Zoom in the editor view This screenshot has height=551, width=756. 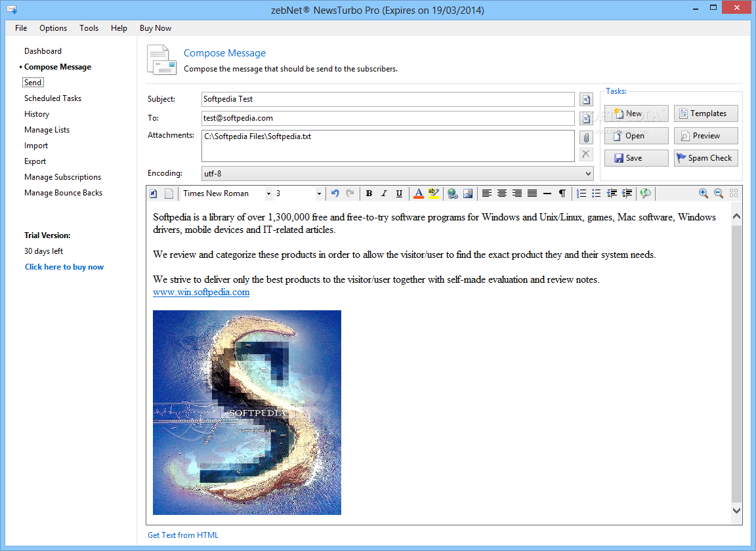pos(703,194)
